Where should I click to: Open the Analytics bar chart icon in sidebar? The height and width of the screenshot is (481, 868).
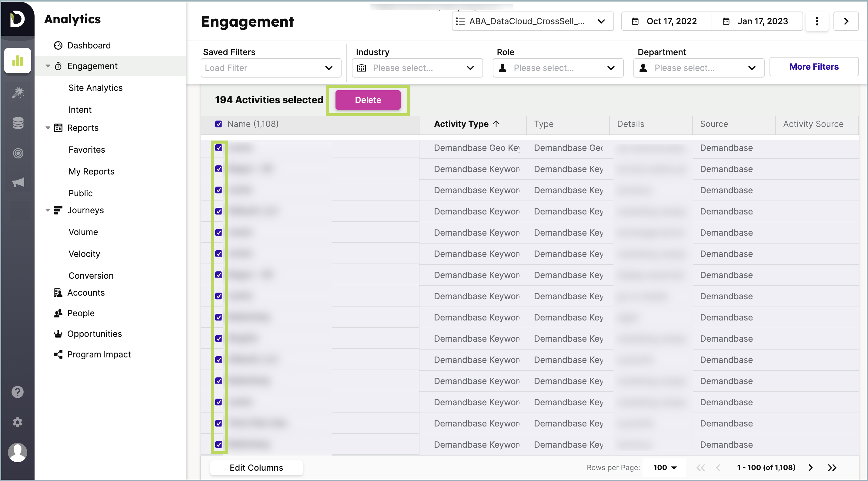coord(18,61)
